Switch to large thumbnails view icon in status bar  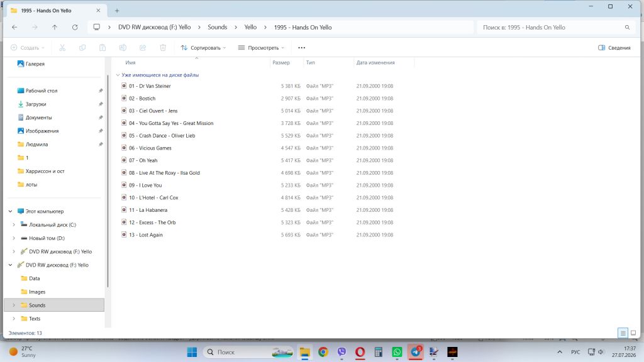(633, 333)
